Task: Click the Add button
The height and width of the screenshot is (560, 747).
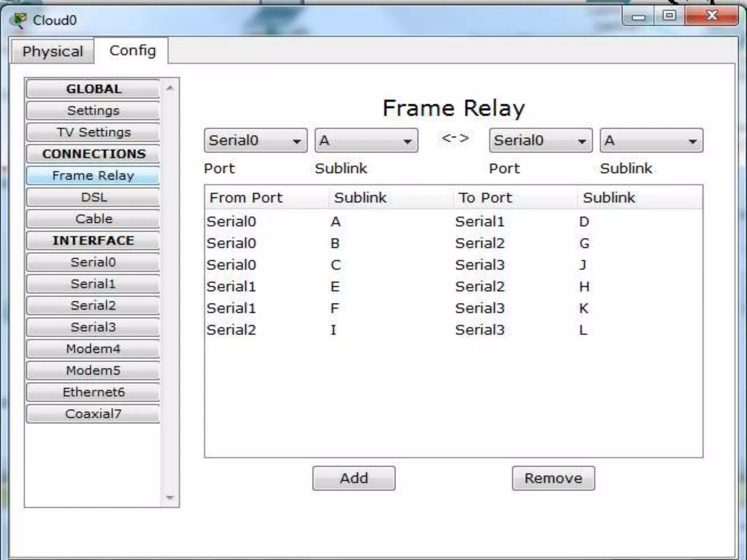Action: coord(353,478)
